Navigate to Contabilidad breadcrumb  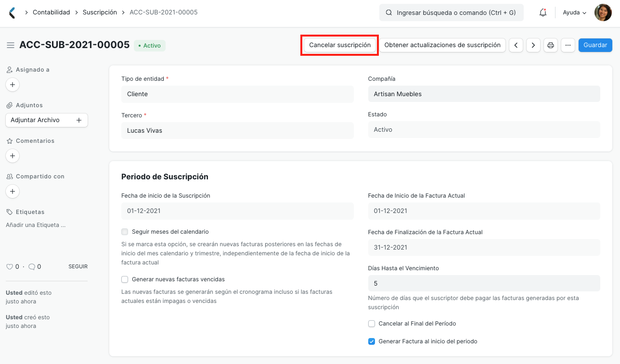(52, 13)
